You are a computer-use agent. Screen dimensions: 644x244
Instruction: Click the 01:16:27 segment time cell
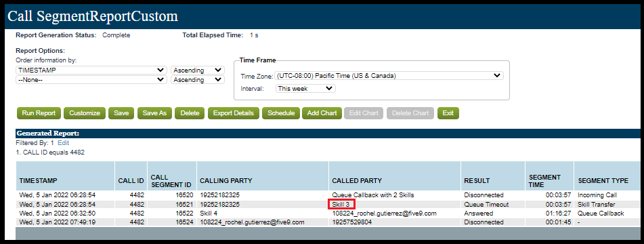pyautogui.click(x=558, y=213)
